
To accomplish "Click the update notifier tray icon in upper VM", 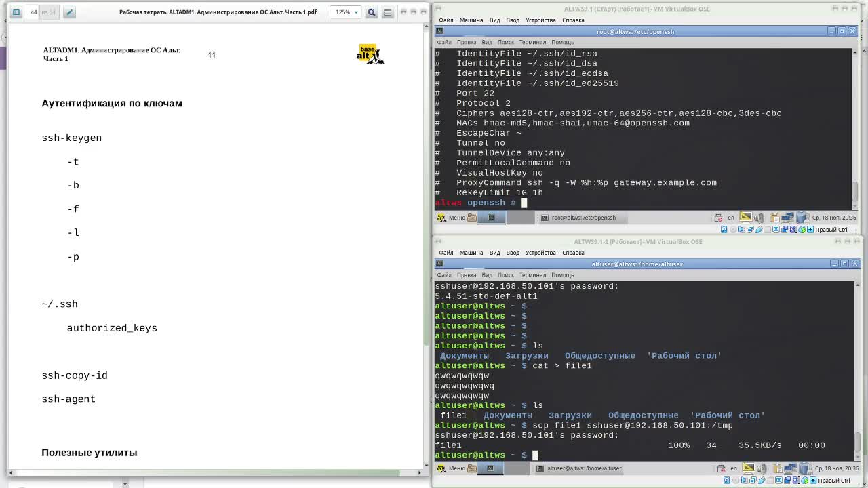I will coord(718,218).
